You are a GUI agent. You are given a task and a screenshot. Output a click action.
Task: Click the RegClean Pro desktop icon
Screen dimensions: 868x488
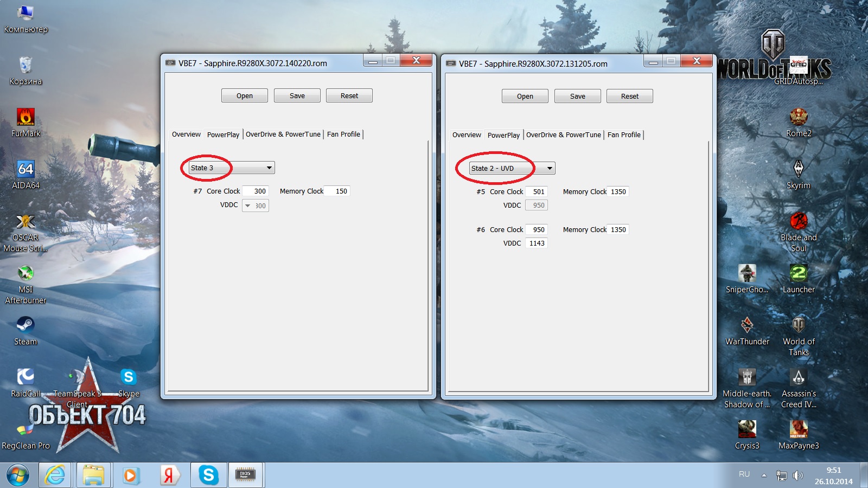coord(25,435)
